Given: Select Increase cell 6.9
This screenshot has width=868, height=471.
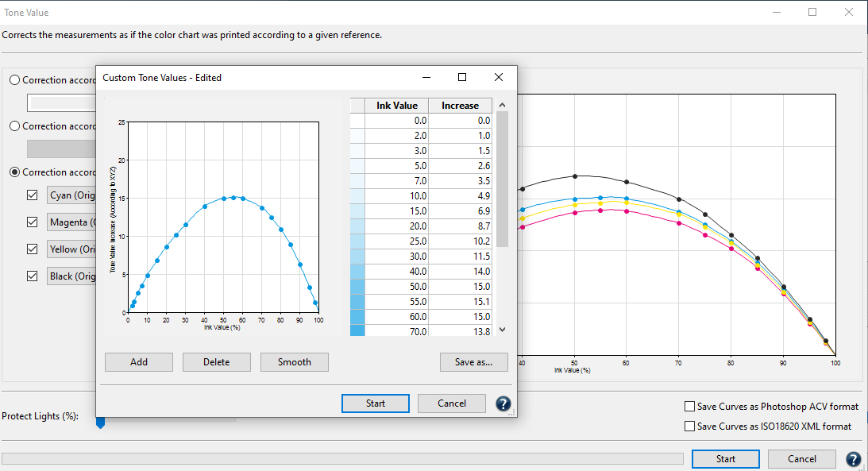Looking at the screenshot, I should tap(461, 210).
